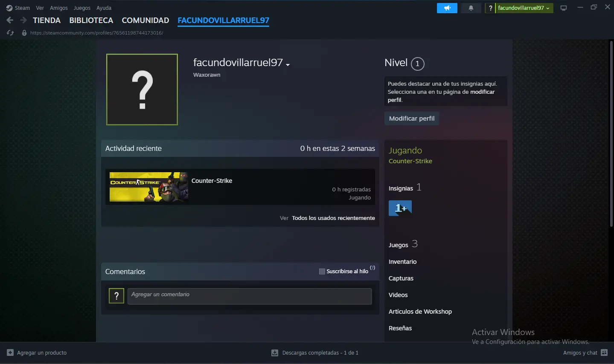Image resolution: width=614 pixels, height=364 pixels.
Task: Switch to Big Picture mode via the monitor icon
Action: click(x=564, y=8)
